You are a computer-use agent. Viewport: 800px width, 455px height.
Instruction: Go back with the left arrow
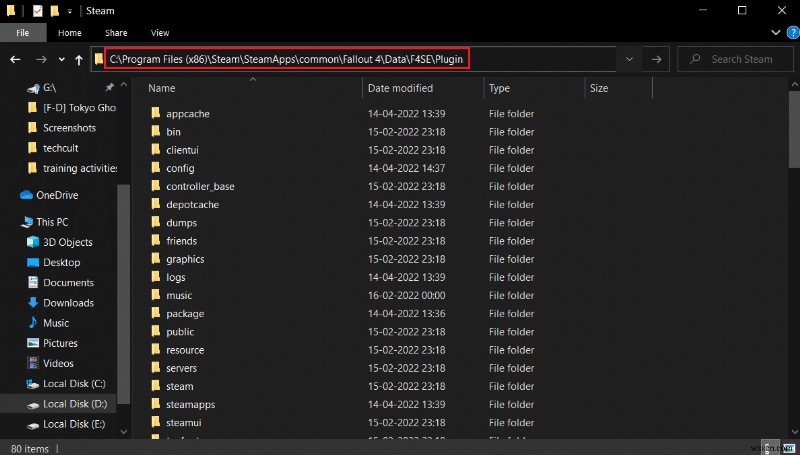[15, 60]
